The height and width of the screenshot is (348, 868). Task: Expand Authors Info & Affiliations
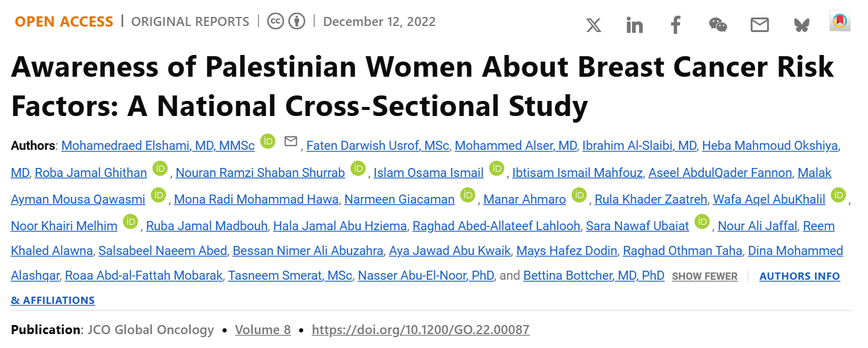tap(799, 276)
